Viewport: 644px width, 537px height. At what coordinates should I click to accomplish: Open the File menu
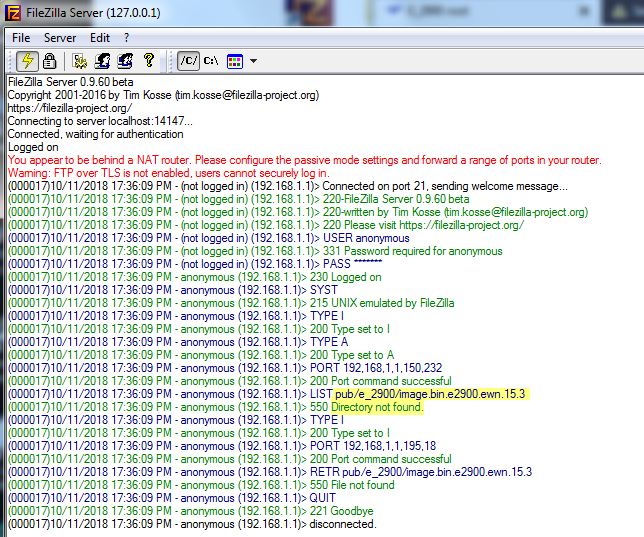pos(21,38)
